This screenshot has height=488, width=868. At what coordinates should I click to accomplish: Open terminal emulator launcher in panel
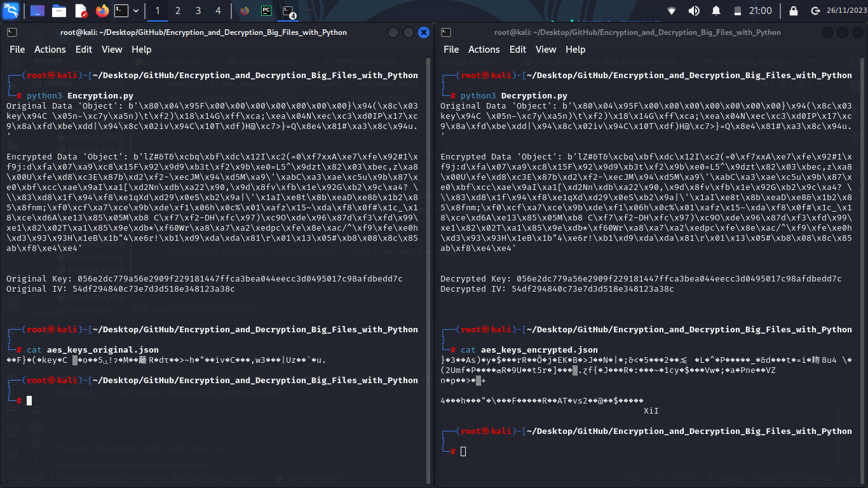[121, 10]
